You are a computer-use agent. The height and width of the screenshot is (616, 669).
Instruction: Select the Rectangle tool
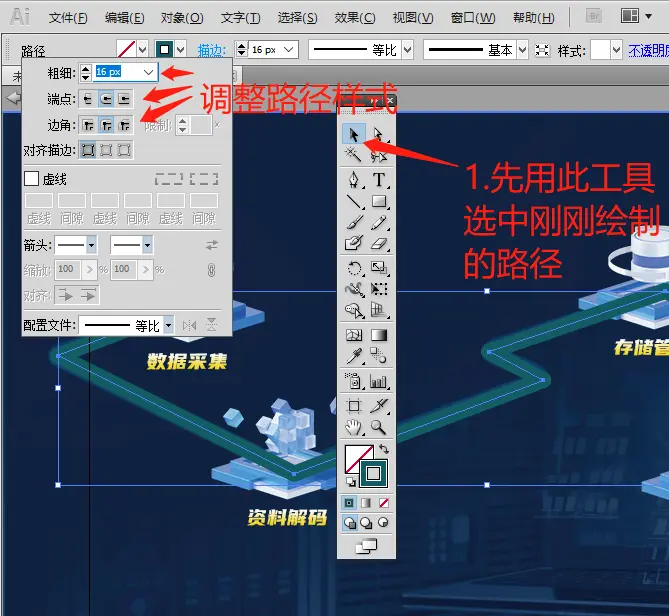click(x=378, y=201)
